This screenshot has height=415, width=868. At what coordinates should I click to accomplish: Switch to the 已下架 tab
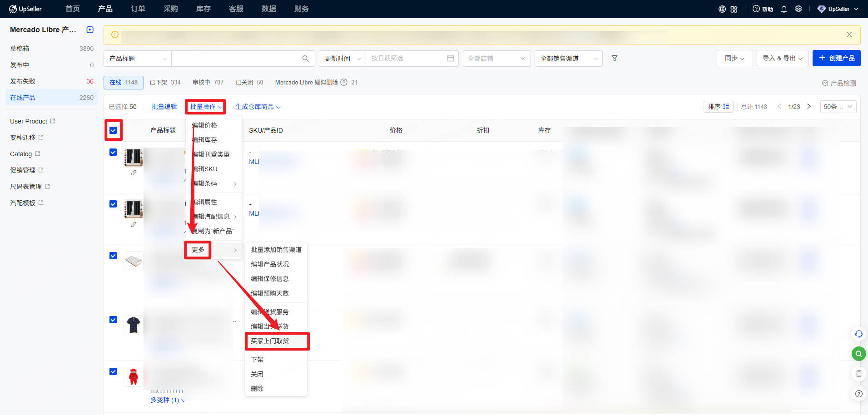pyautogui.click(x=165, y=83)
